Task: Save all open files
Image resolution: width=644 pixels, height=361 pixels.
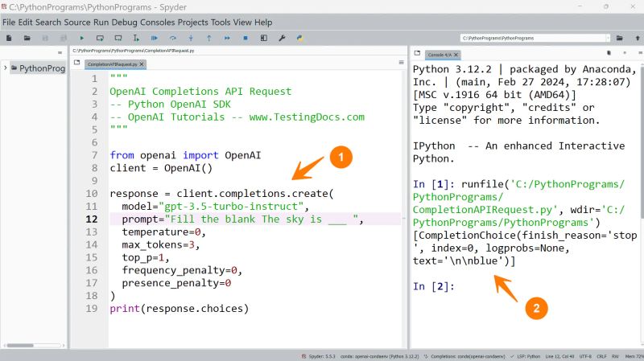Action: [x=64, y=38]
